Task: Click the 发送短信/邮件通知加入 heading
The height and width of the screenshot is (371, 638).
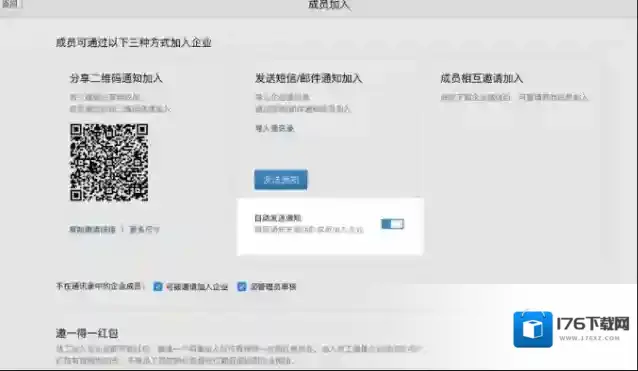Action: [308, 78]
